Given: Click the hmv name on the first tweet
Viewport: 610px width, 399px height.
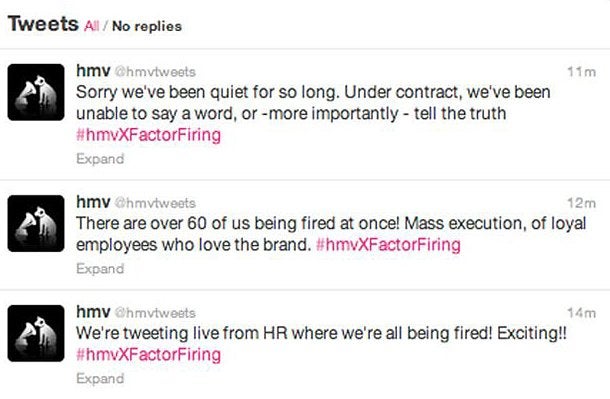Looking at the screenshot, I should click(93, 71).
